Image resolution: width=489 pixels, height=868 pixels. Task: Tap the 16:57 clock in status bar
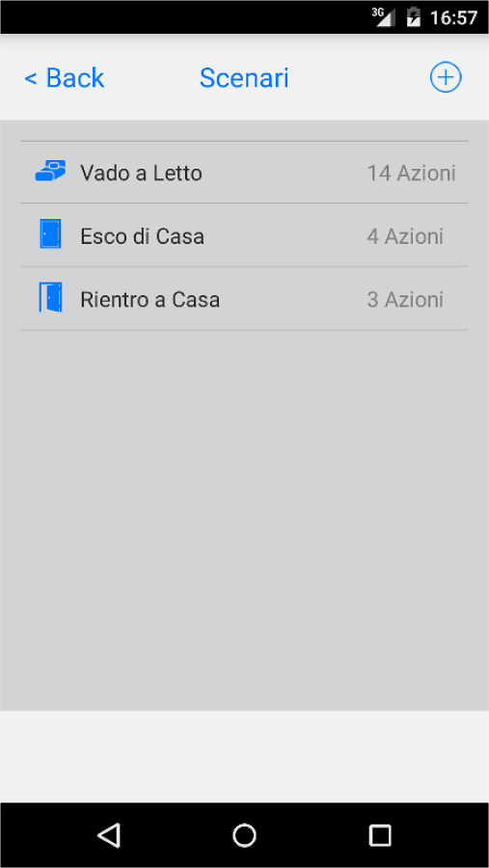pos(453,17)
